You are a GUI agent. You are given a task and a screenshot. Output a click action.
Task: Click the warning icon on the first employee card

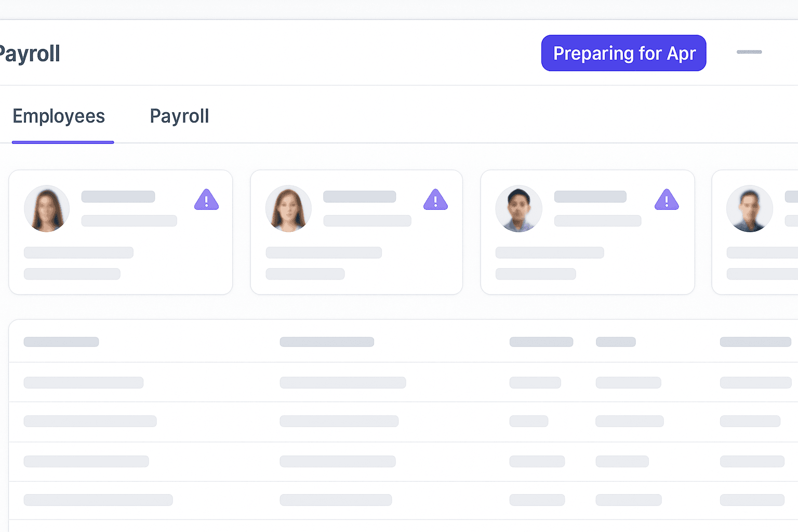click(207, 199)
